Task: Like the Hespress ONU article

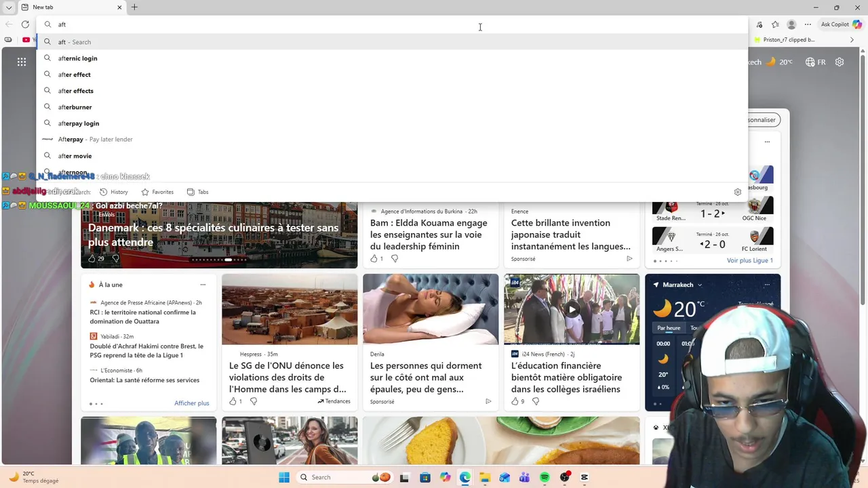Action: pyautogui.click(x=233, y=401)
